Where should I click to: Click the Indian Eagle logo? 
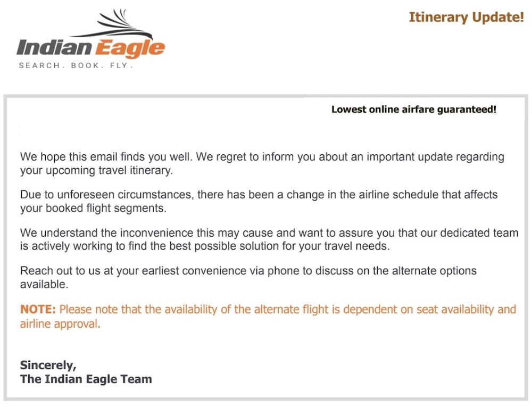pyautogui.click(x=90, y=39)
